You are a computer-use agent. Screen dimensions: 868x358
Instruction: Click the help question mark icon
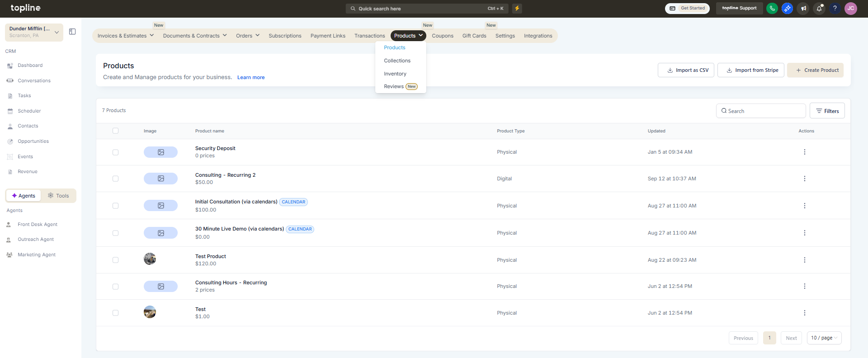[x=835, y=8]
